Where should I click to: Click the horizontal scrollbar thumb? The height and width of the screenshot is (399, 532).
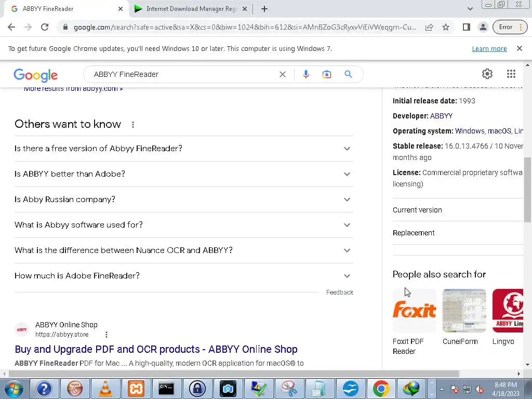(x=233, y=374)
